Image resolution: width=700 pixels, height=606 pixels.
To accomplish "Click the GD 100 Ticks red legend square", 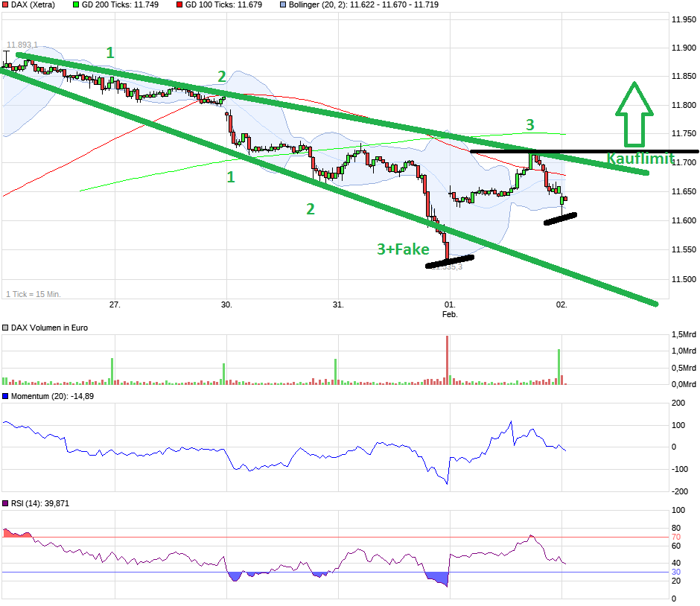I will point(179,5).
